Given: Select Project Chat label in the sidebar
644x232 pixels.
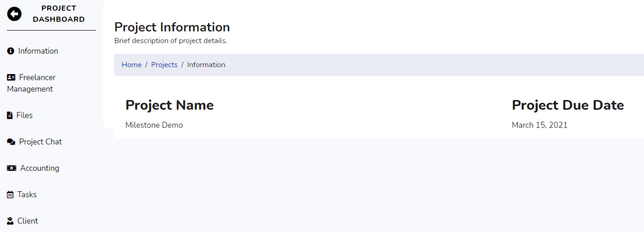Looking at the screenshot, I should (40, 142).
